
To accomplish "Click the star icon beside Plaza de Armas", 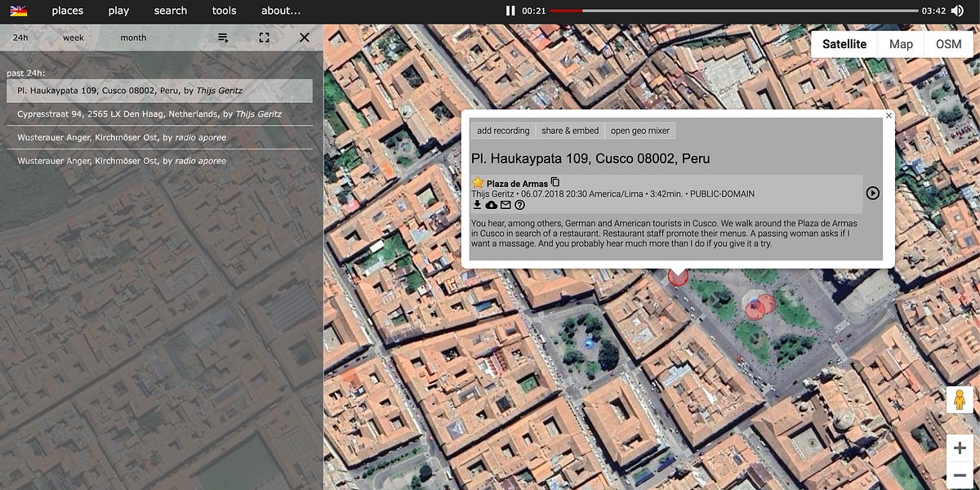I will [479, 183].
